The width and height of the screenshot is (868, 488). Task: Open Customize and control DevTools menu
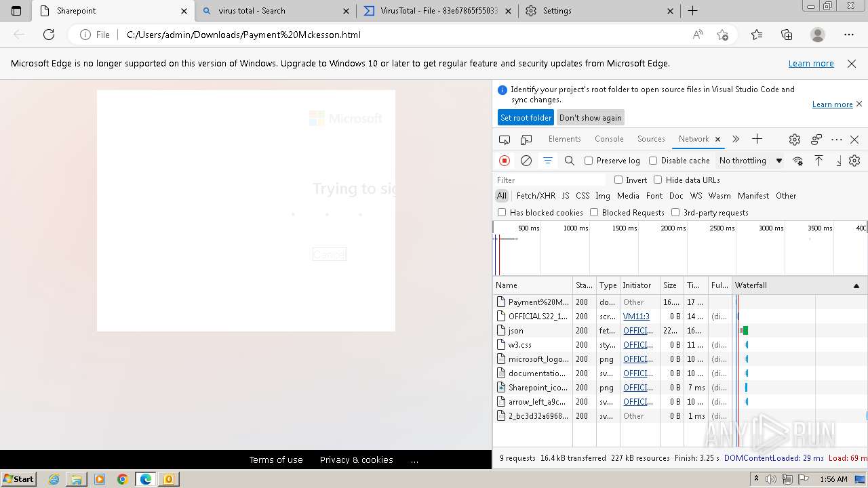click(837, 140)
